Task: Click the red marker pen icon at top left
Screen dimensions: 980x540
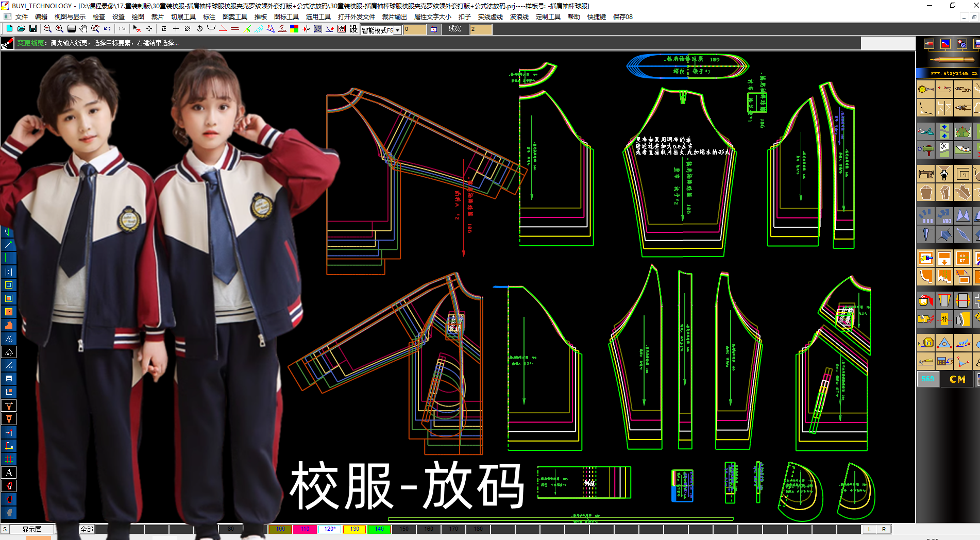Action: pyautogui.click(x=7, y=44)
